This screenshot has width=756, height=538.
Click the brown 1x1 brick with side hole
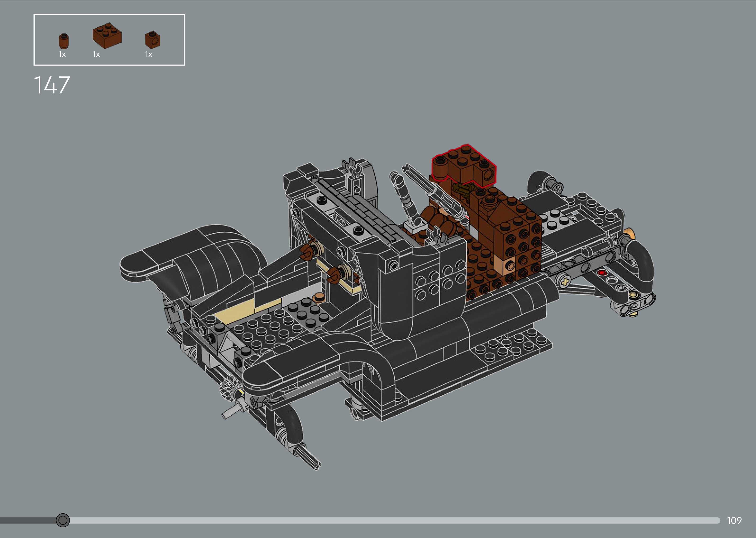(x=153, y=40)
